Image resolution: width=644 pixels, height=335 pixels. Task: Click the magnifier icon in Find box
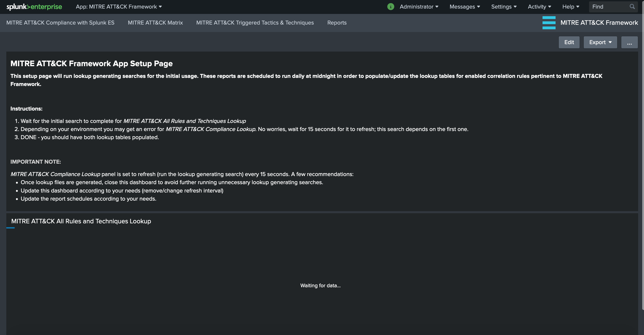click(632, 7)
